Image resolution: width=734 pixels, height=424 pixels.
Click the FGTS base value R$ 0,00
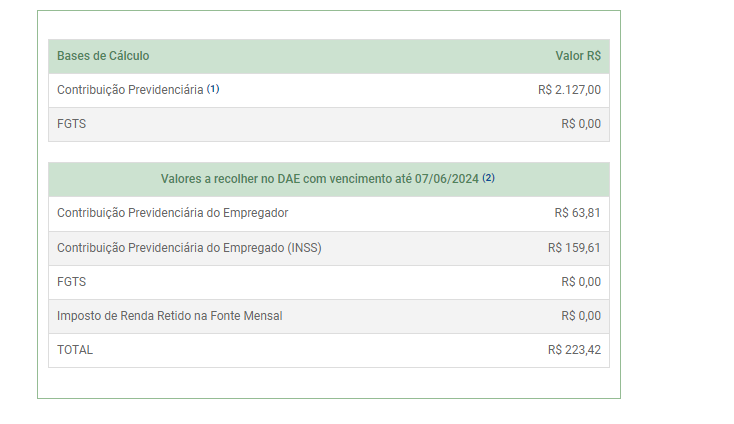pos(581,124)
